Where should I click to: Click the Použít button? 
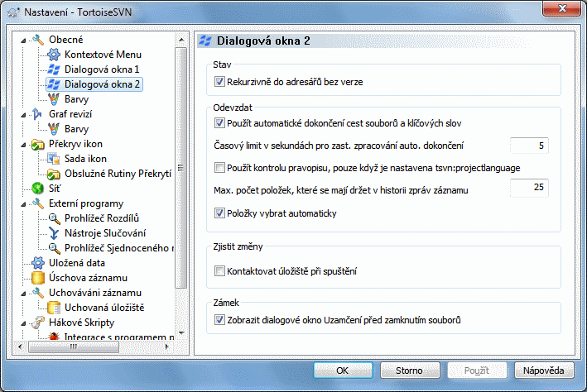coord(477,370)
